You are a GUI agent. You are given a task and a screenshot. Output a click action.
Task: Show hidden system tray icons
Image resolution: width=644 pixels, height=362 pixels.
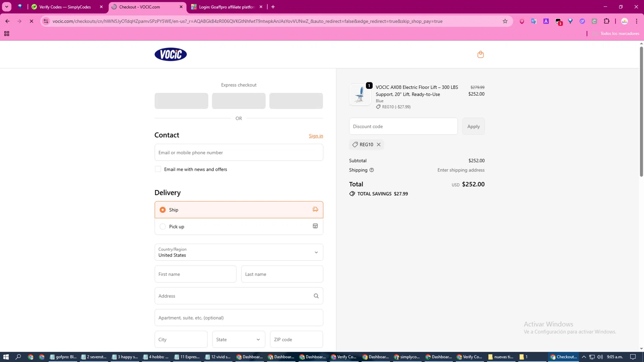[x=584, y=357]
